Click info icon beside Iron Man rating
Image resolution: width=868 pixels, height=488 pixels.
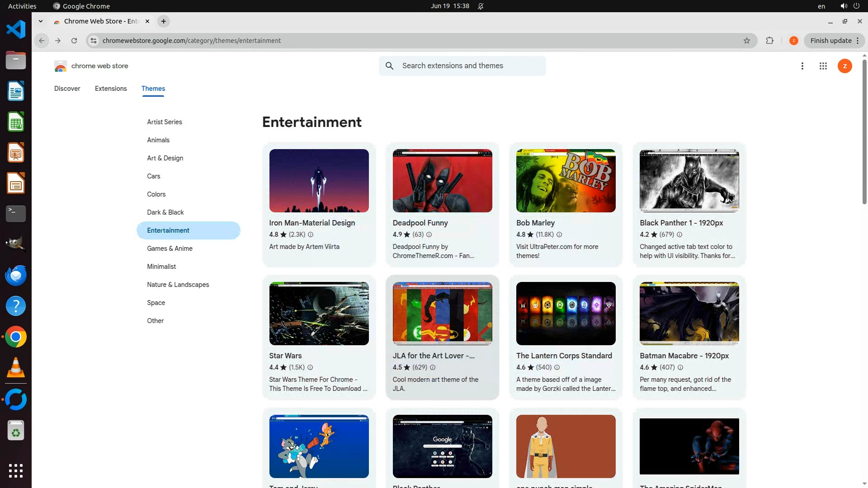311,235
